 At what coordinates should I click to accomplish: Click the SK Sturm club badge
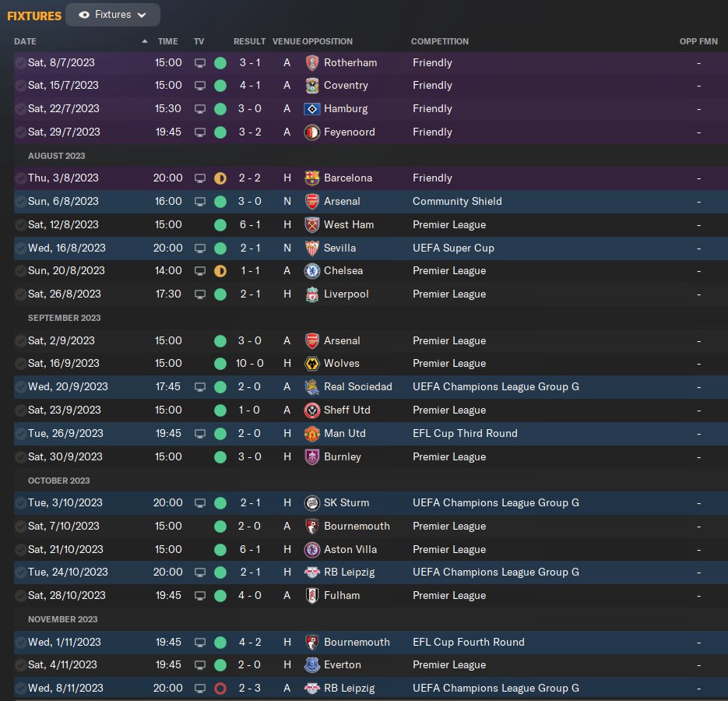point(312,502)
